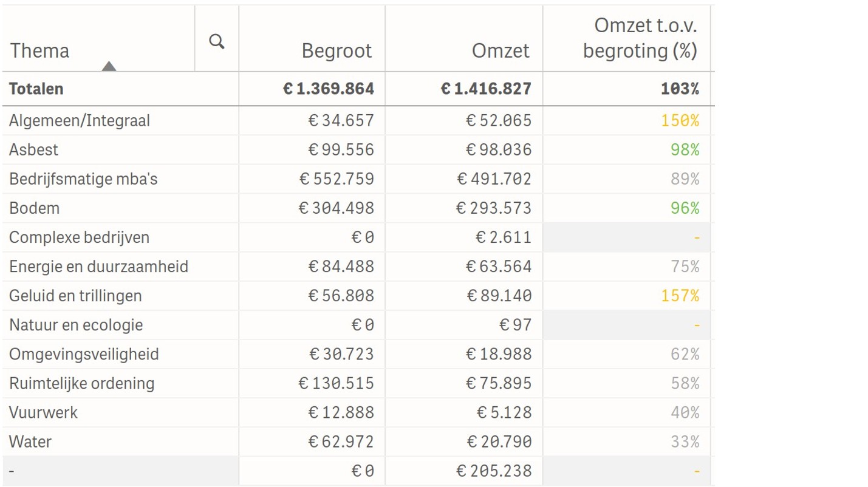Select the Water theme
Viewport: 868px width, 487px height.
coord(30,441)
